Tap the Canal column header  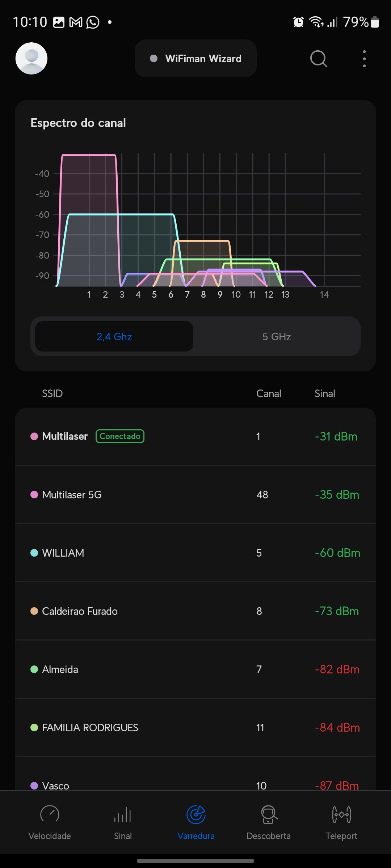point(269,393)
